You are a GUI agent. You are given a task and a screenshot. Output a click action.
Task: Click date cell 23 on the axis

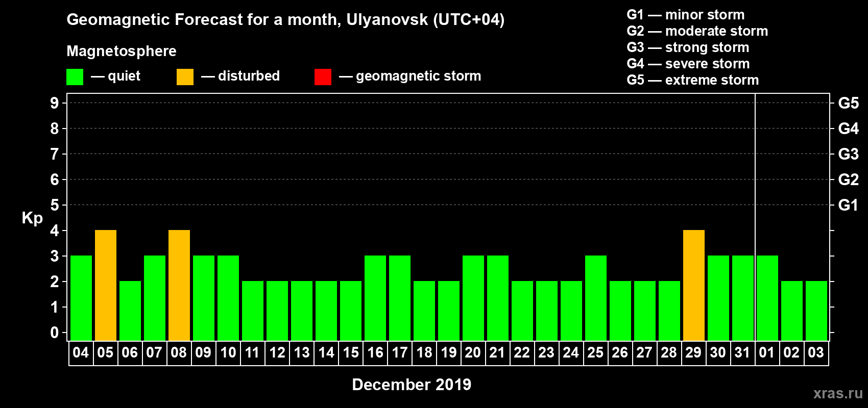point(547,353)
